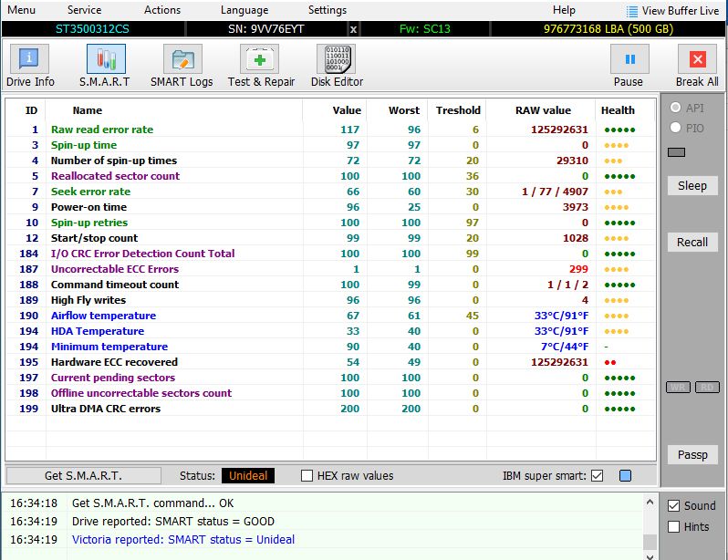Click the log scrollbar thumb

click(650, 542)
